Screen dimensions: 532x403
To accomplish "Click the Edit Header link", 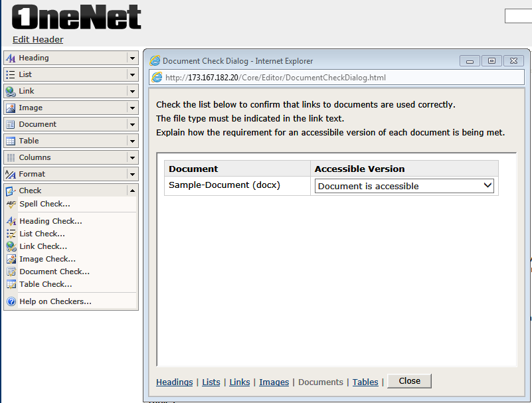I will [37, 39].
